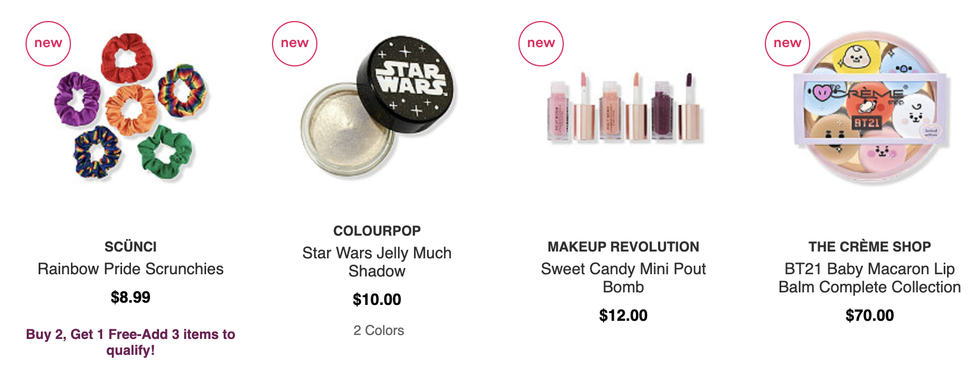
Task: Click the $8.99 price on Scünci scrunchies
Action: pyautogui.click(x=131, y=298)
